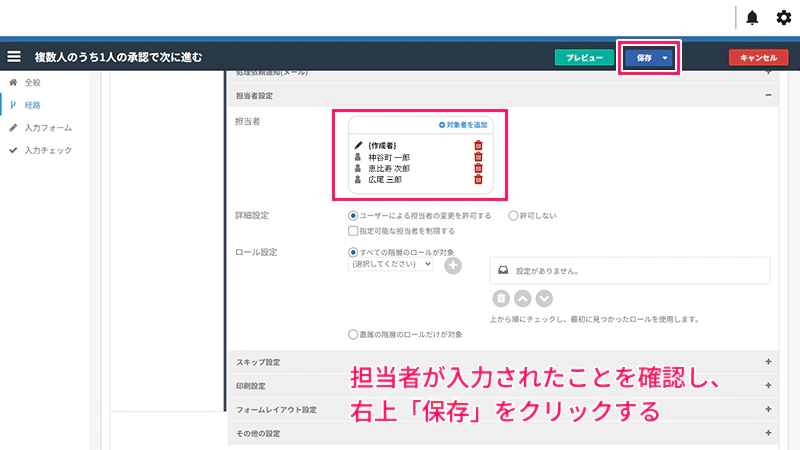Click the プレビュー button
Image resolution: width=800 pixels, height=450 pixels.
(x=584, y=58)
